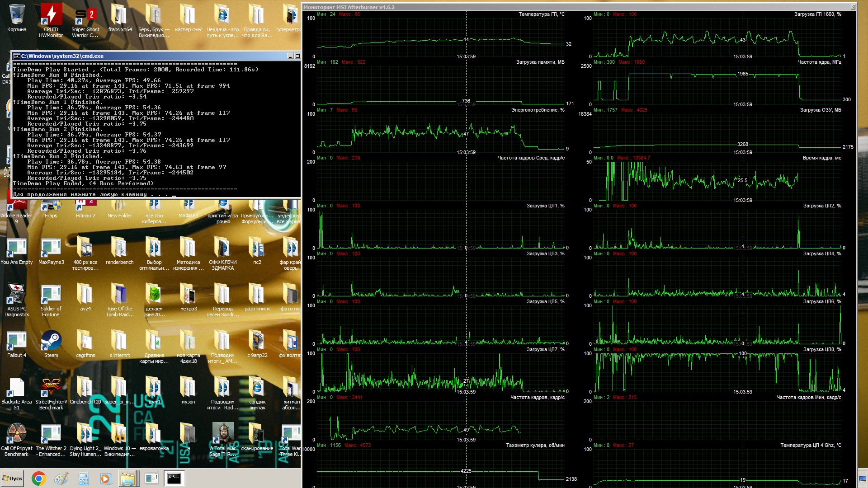
Task: Open Google Chrome from taskbar
Action: 38,479
